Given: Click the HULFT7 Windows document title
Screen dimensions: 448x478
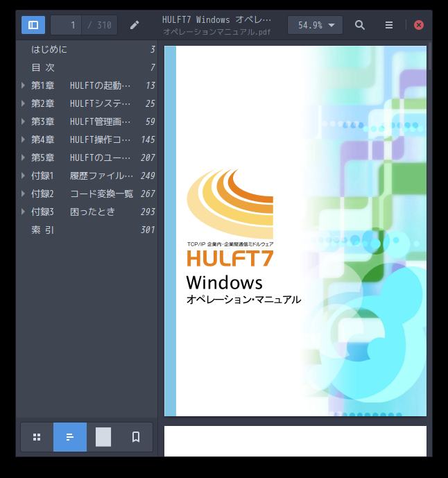Looking at the screenshot, I should pyautogui.click(x=216, y=20).
